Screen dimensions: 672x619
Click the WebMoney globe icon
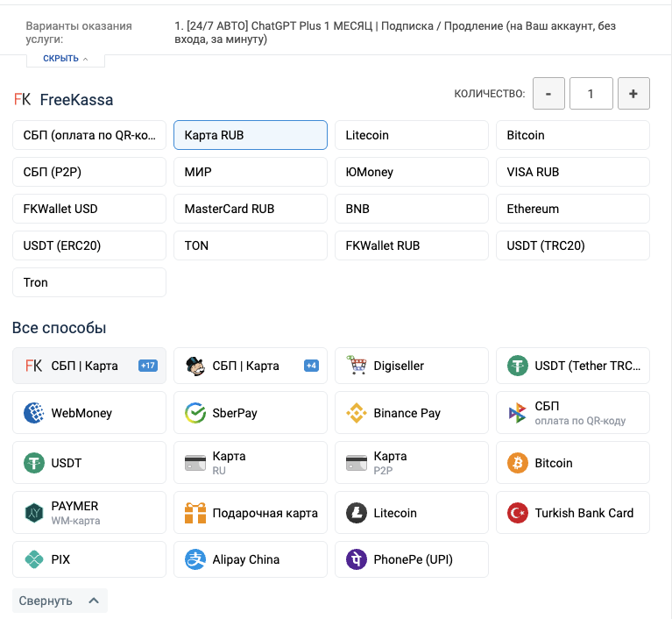click(34, 413)
